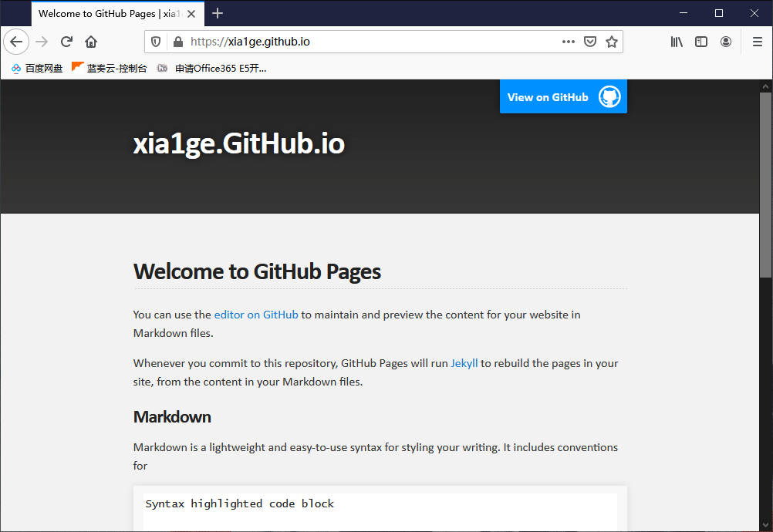Go back to the previous page

point(16,42)
